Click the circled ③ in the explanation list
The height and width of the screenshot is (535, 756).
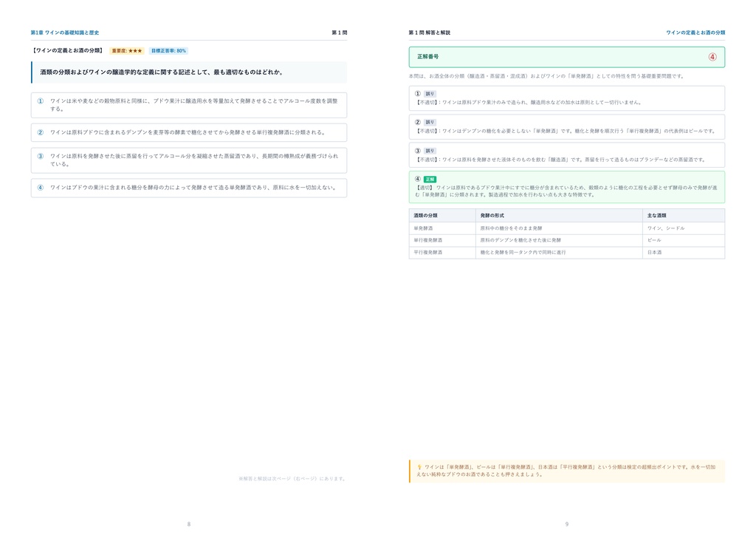click(418, 151)
